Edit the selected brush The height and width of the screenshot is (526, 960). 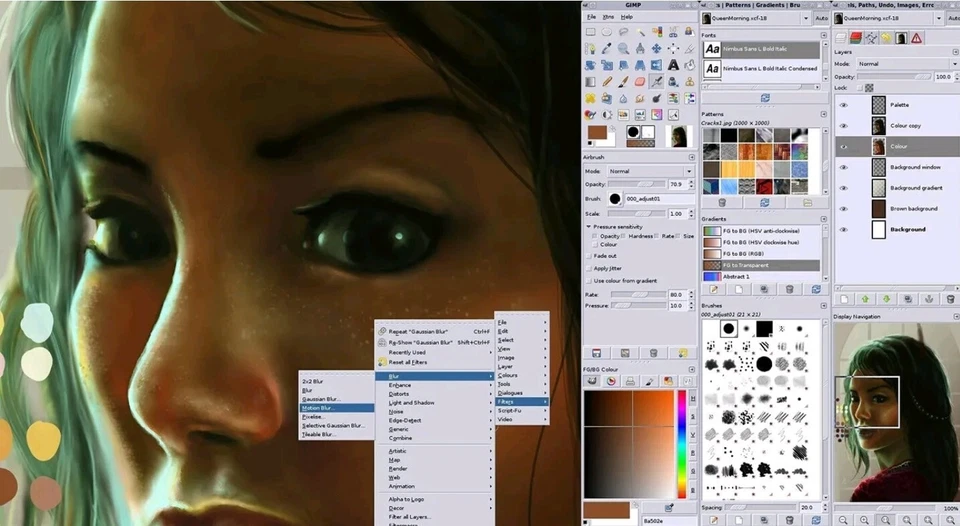pyautogui.click(x=714, y=520)
